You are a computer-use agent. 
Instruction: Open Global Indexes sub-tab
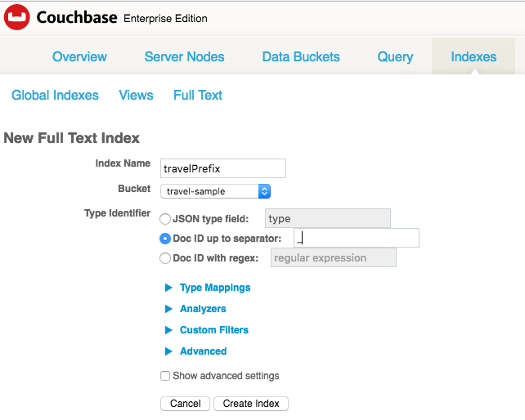pos(56,95)
